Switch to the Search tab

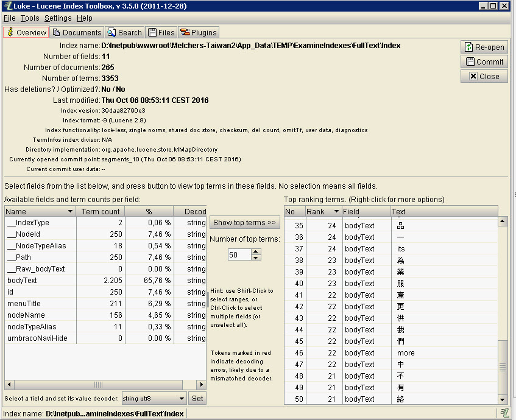[125, 32]
